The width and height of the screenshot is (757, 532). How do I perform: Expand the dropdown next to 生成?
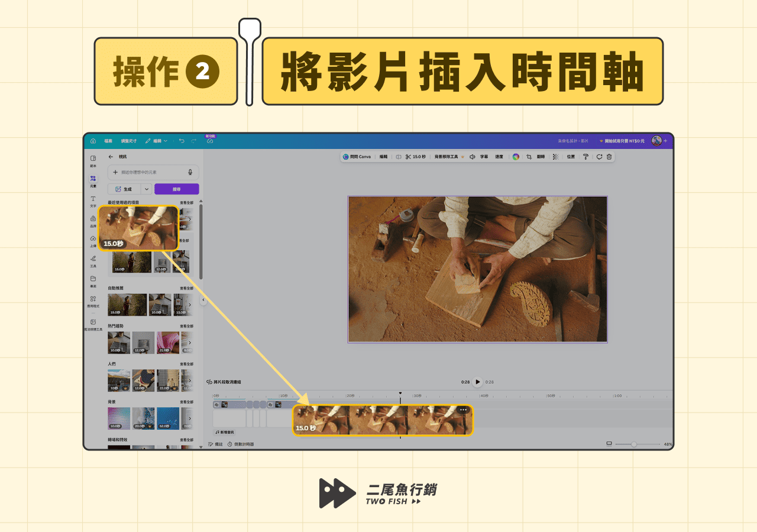(x=147, y=189)
